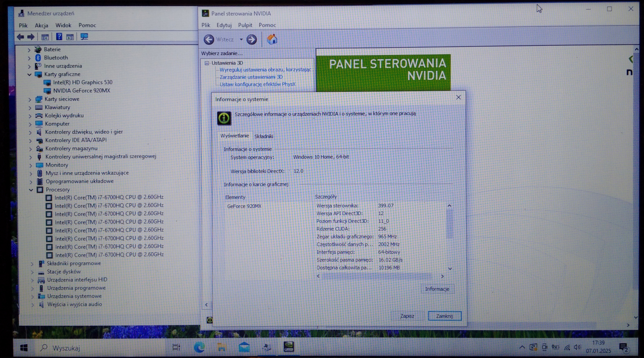Click Back arrow in Device Manager toolbar
The image size is (644, 358).
click(20, 37)
